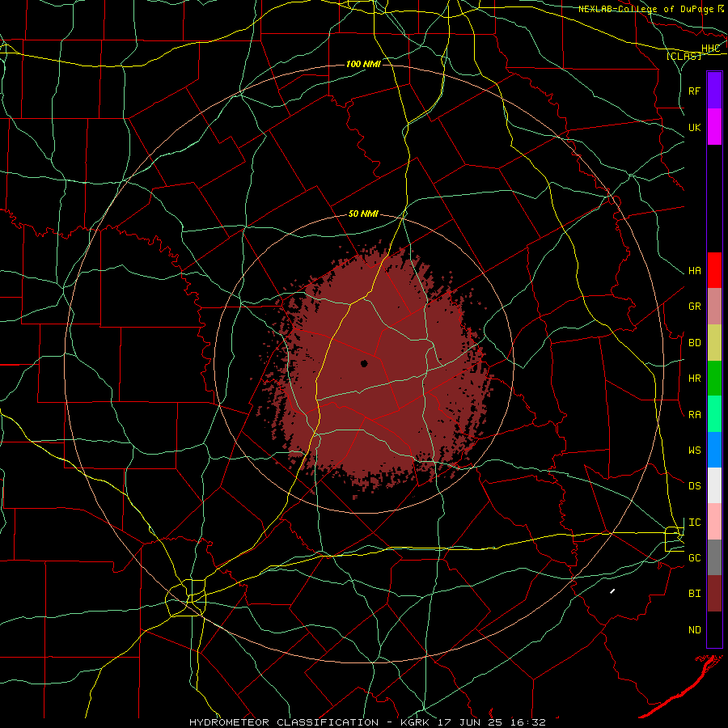Click the red HA legend swatch
Viewport: 728px width, 728px height.
(714, 270)
